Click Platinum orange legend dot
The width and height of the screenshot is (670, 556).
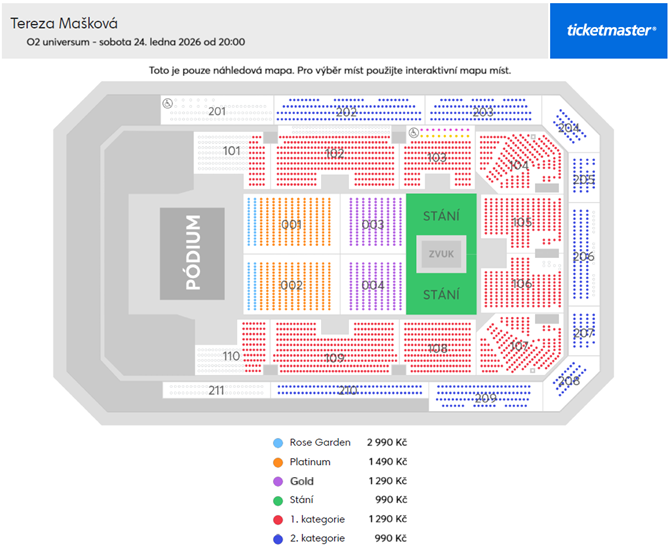click(278, 462)
